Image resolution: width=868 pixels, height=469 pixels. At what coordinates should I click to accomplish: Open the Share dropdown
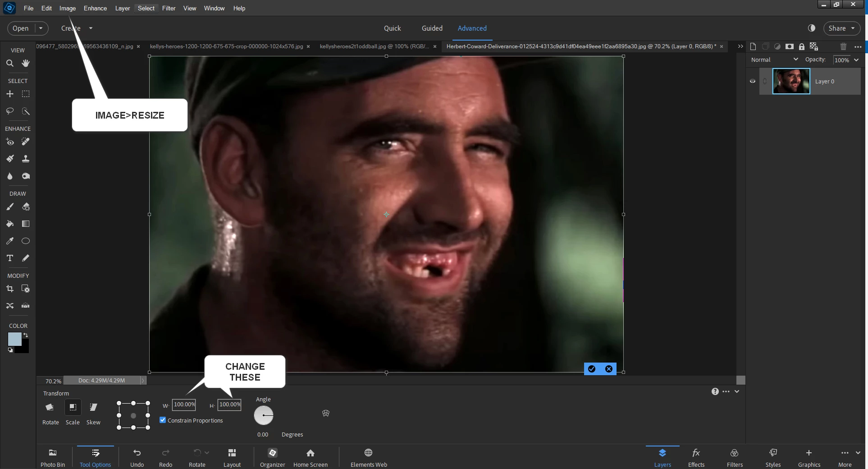(x=842, y=28)
